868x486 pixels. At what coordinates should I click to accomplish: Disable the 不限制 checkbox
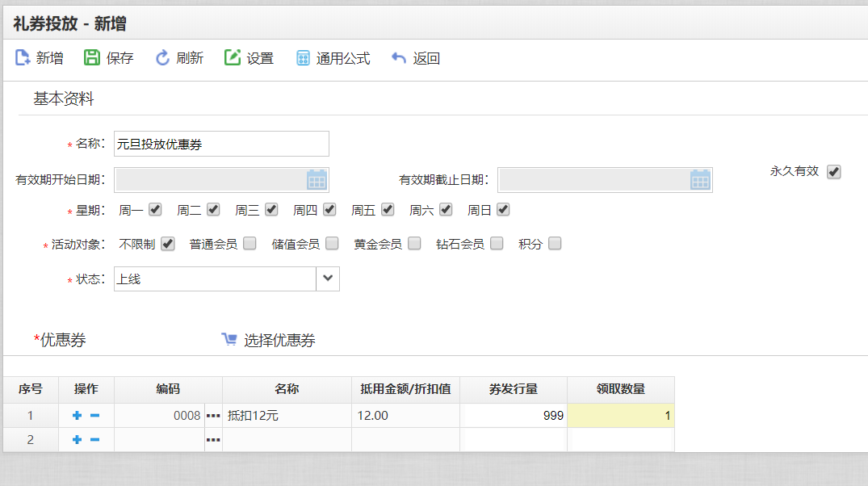[167, 243]
